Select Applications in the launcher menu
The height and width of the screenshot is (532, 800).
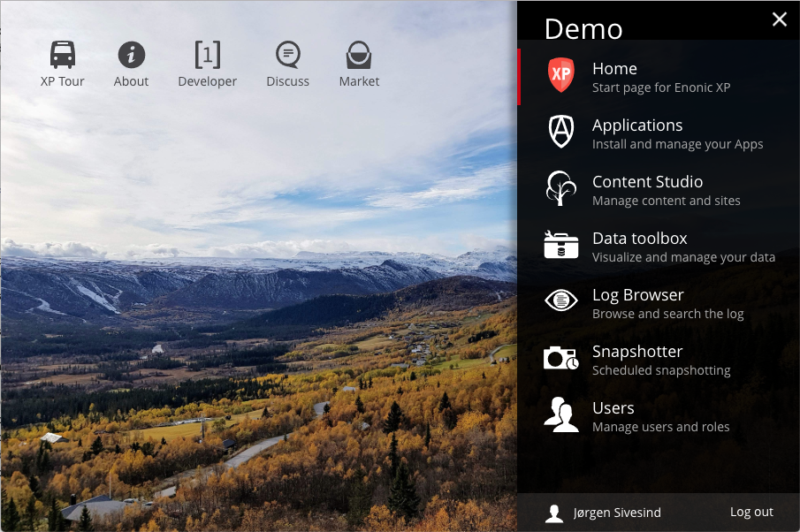[x=659, y=133]
